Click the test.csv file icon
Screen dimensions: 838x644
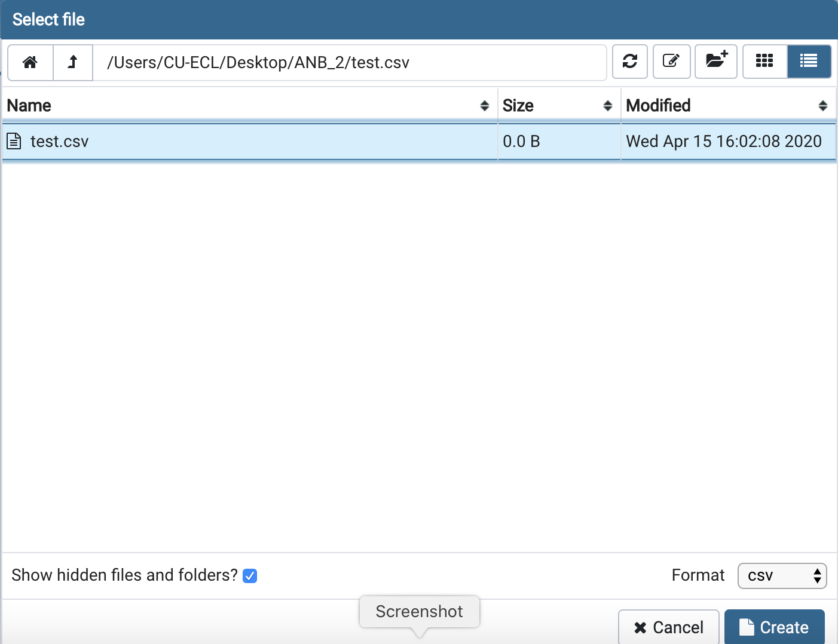(14, 142)
